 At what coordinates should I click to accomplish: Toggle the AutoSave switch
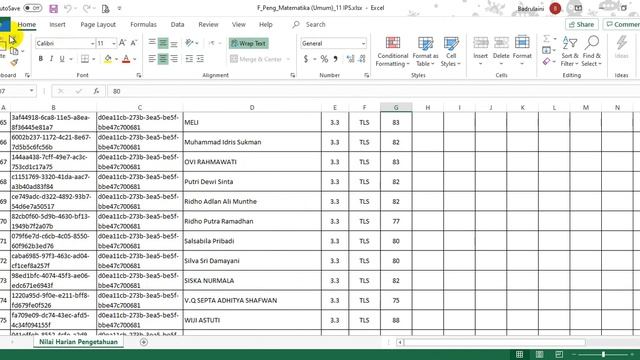32,8
